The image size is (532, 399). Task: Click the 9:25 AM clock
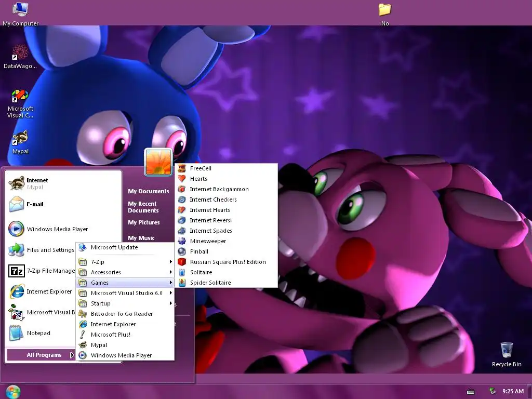[x=513, y=391]
